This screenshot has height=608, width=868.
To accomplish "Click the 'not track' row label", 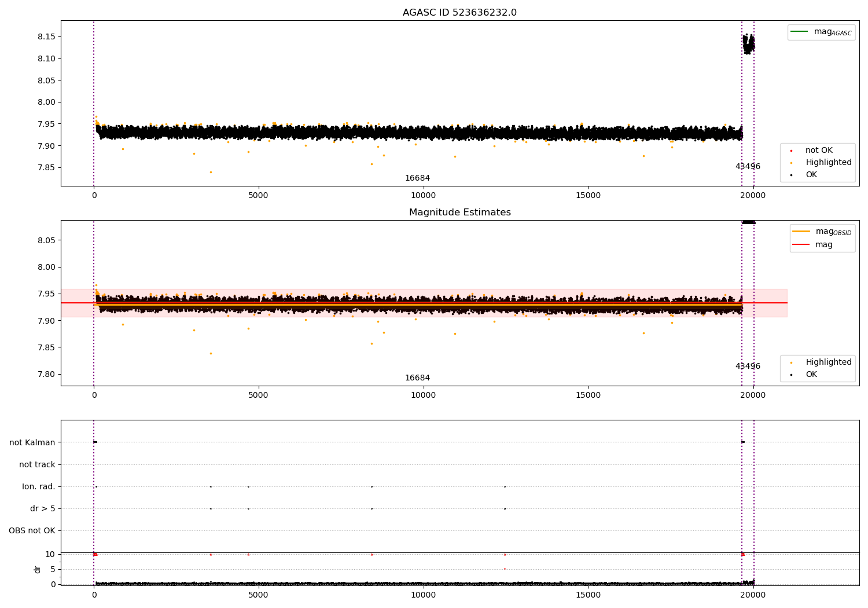I will click(37, 465).
